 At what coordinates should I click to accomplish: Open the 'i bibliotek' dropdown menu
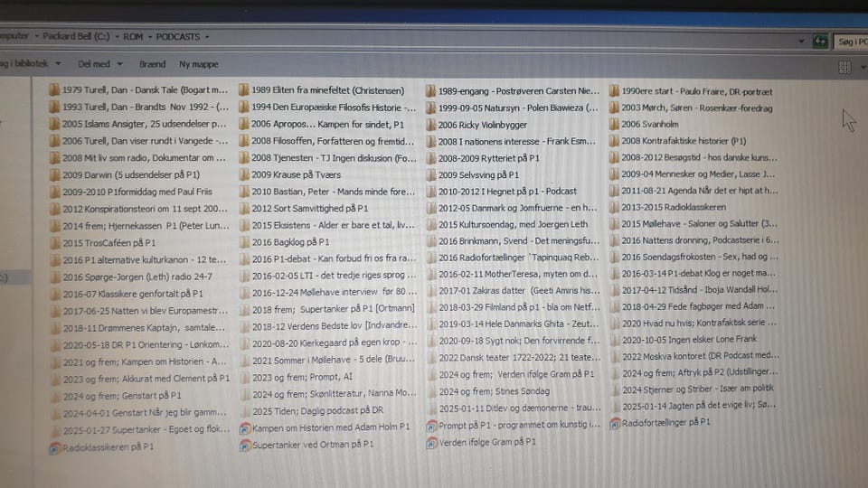click(x=31, y=63)
